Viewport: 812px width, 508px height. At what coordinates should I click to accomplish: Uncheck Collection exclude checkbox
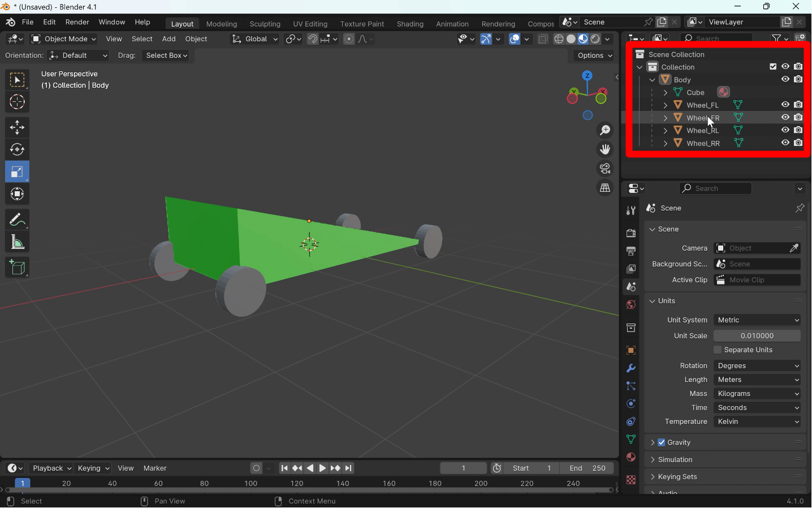773,67
